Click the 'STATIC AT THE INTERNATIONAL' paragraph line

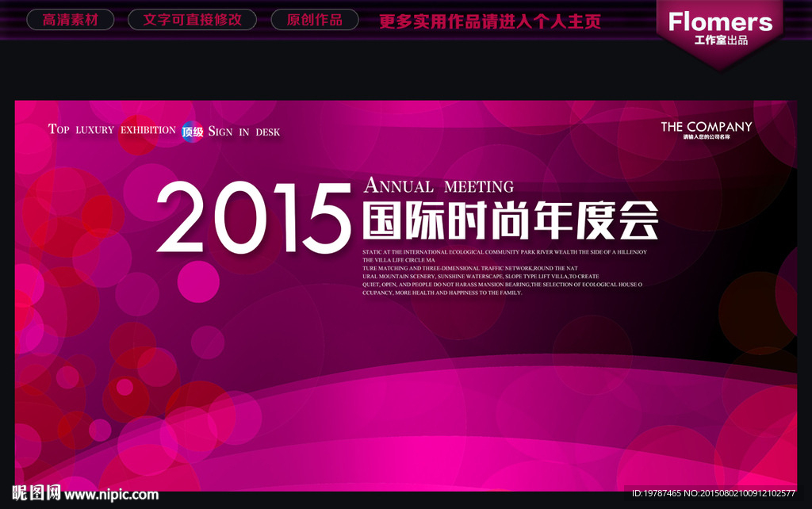point(504,252)
